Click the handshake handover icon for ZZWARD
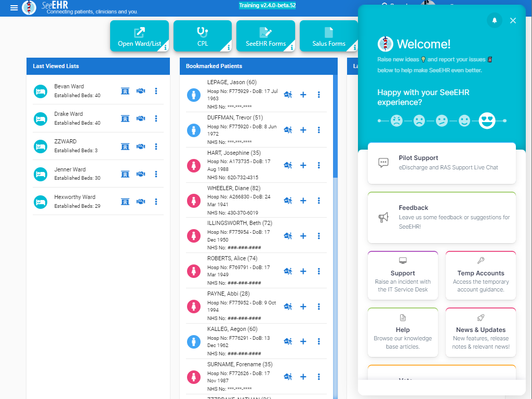 pyautogui.click(x=141, y=147)
